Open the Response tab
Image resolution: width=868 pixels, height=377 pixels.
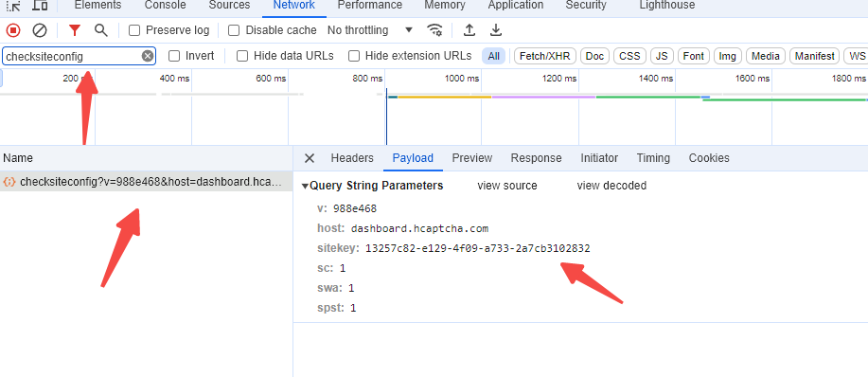click(x=536, y=158)
